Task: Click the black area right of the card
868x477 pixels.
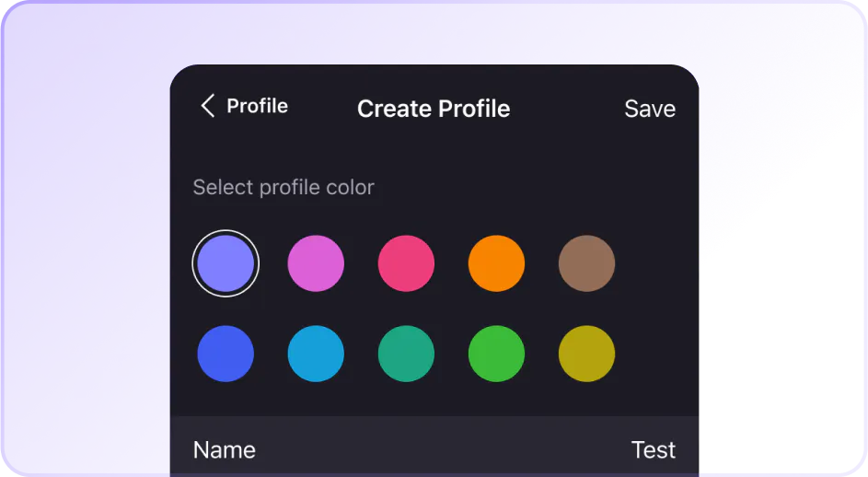Action: (x=782, y=368)
